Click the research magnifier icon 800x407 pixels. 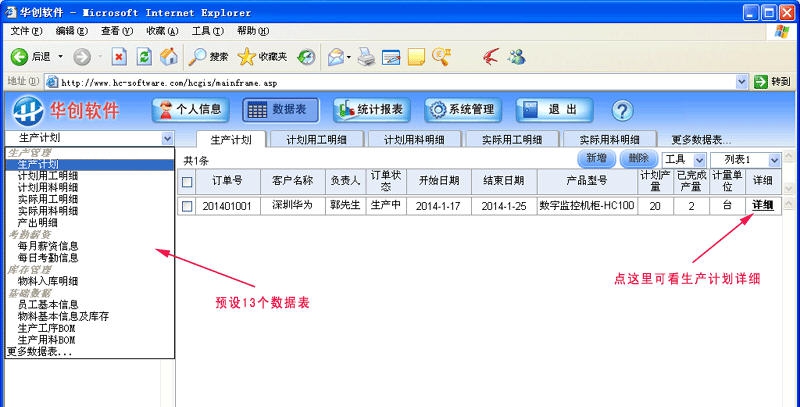[441, 57]
